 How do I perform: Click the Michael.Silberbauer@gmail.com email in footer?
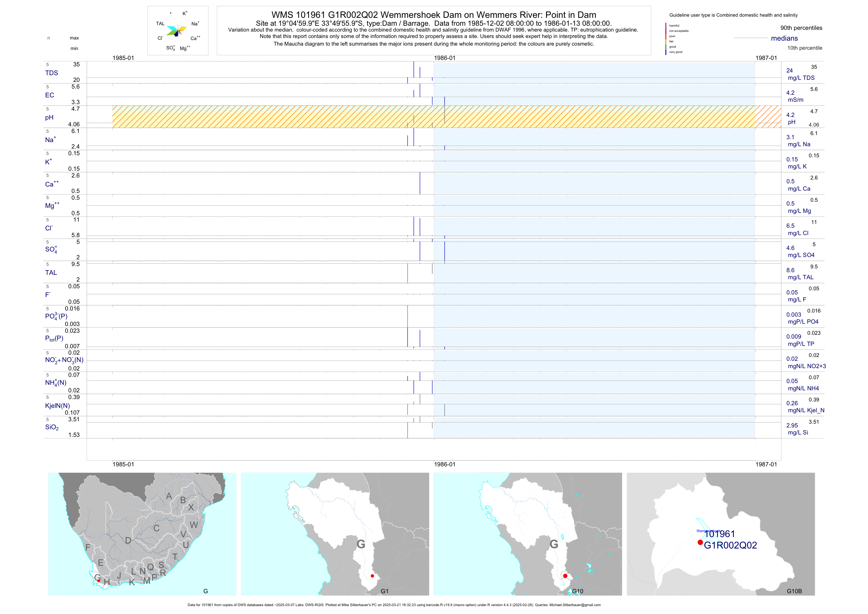point(575,605)
